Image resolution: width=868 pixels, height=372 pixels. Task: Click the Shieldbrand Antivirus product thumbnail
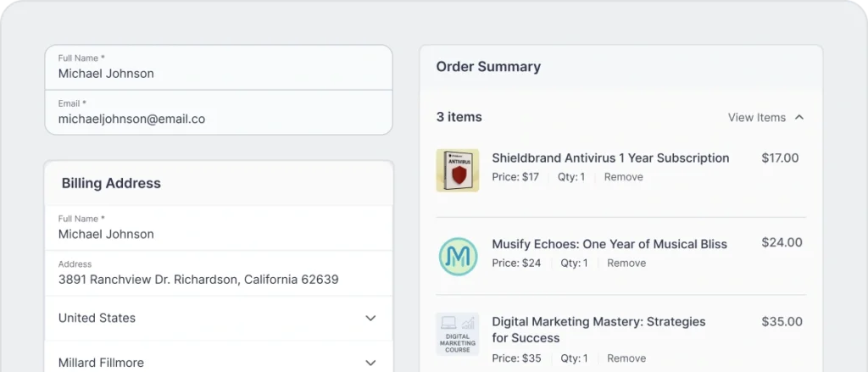coord(458,170)
